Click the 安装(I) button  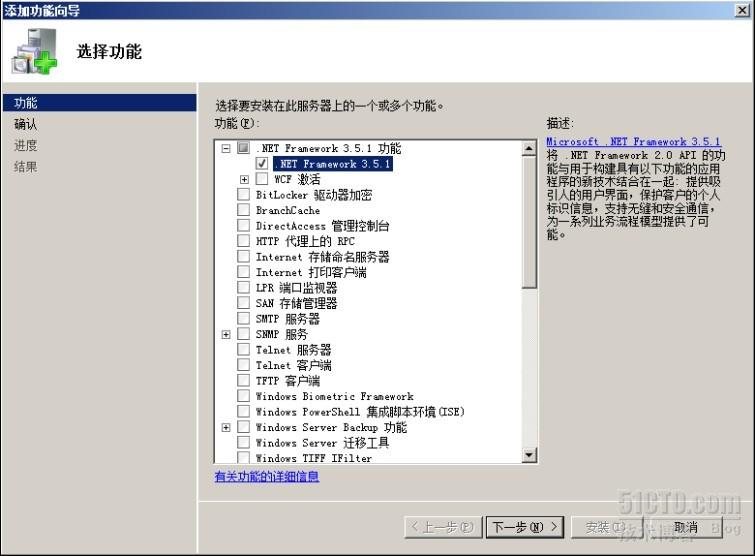point(606,527)
